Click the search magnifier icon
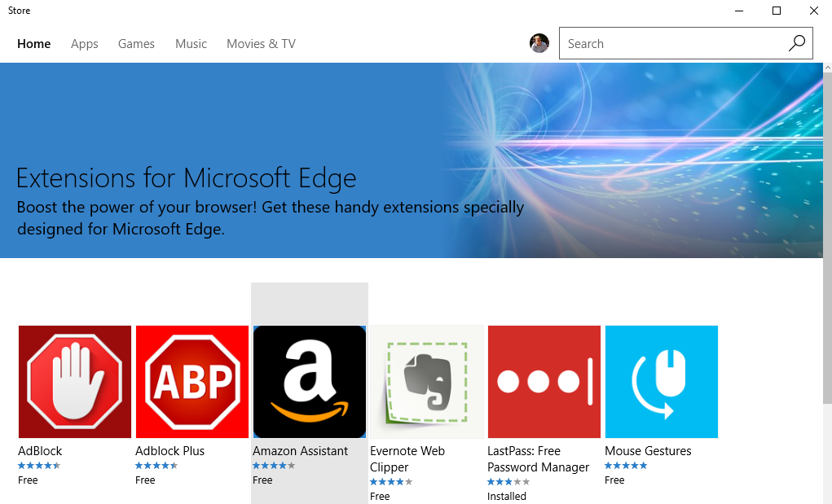This screenshot has width=832, height=504. [x=796, y=43]
